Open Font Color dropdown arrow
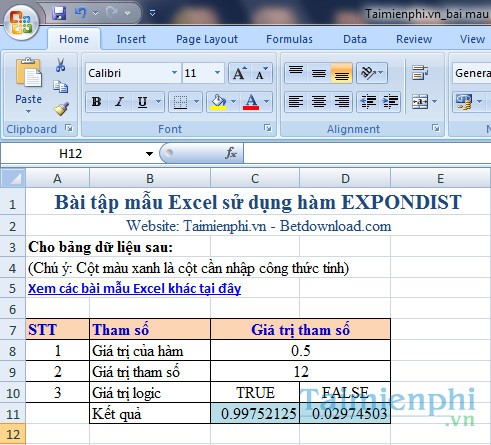This screenshot has height=445, width=491. (x=266, y=102)
